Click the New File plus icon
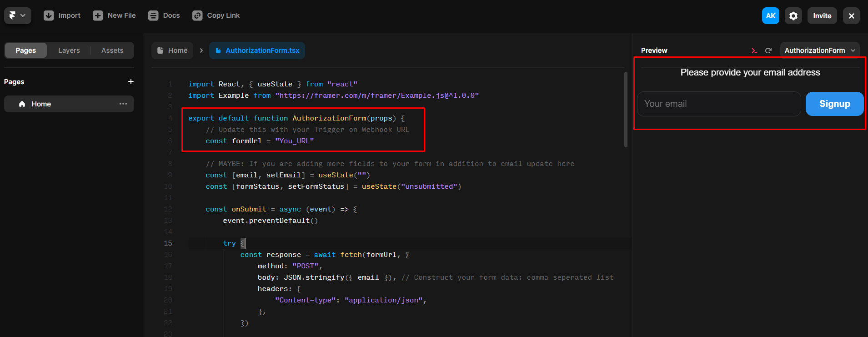The image size is (868, 337). tap(98, 15)
